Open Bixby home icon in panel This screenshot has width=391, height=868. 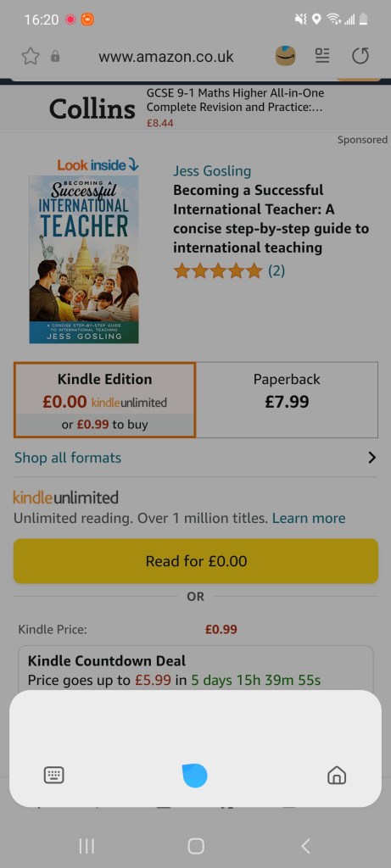click(337, 775)
